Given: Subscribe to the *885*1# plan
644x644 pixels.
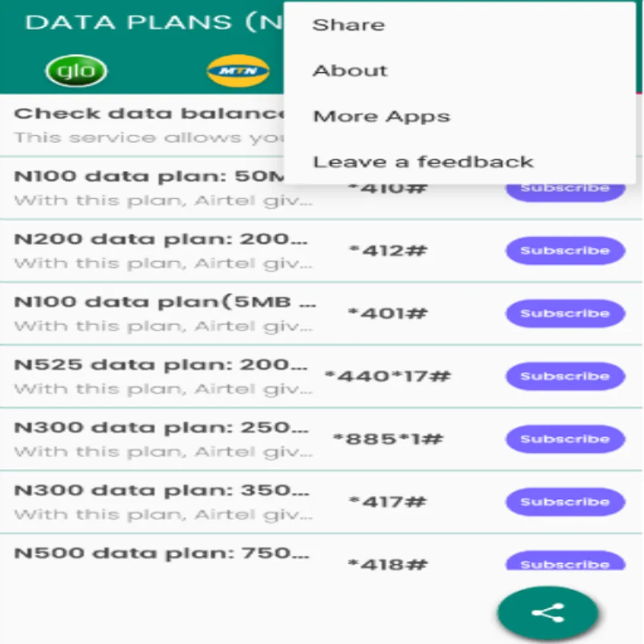Looking at the screenshot, I should coord(565,439).
